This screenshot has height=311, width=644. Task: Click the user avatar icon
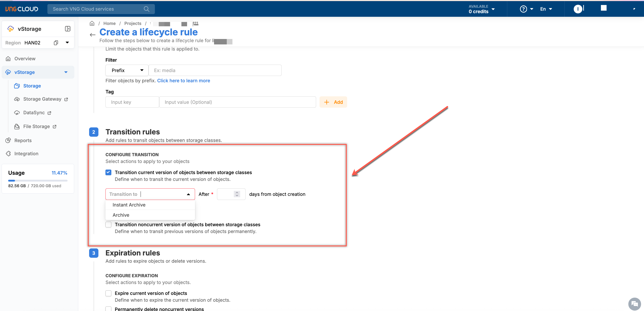578,9
